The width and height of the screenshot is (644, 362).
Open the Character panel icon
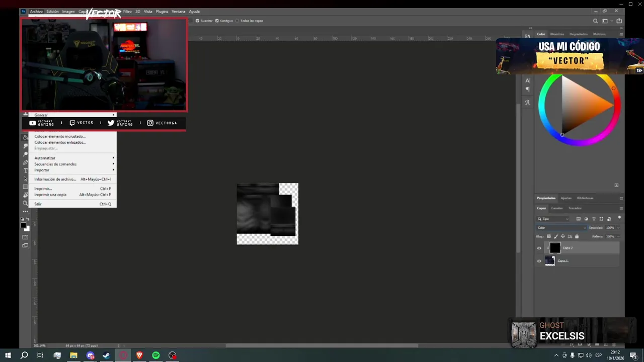pos(527,80)
